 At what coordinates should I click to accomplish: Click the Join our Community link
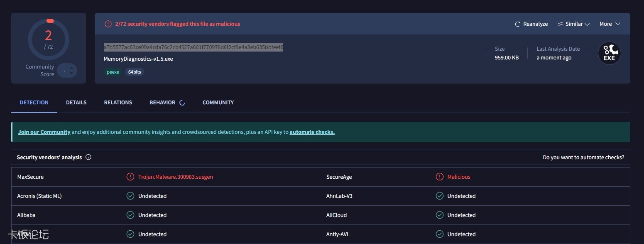click(44, 132)
